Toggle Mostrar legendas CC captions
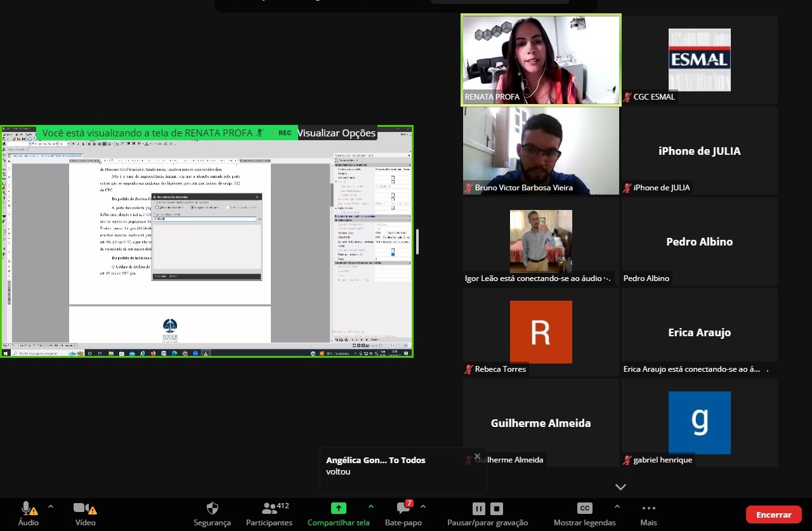Viewport: 812px width, 531px height. pos(584,508)
